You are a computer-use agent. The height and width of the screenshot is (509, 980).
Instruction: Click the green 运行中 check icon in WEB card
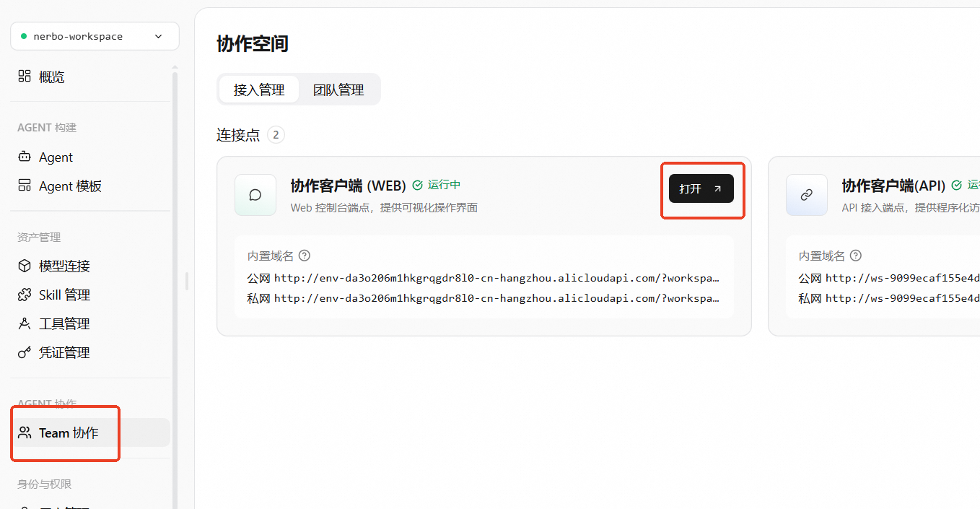[417, 186]
